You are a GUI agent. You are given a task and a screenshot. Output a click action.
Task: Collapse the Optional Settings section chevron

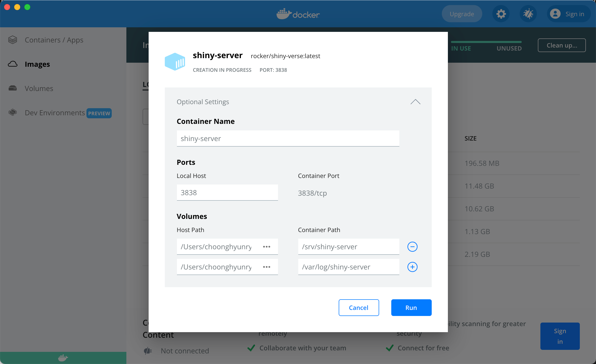(415, 102)
